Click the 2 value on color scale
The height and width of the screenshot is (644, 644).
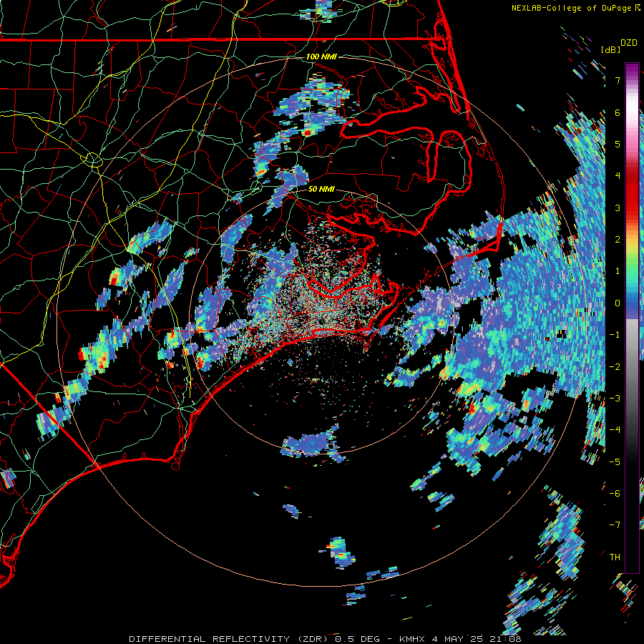click(x=618, y=240)
